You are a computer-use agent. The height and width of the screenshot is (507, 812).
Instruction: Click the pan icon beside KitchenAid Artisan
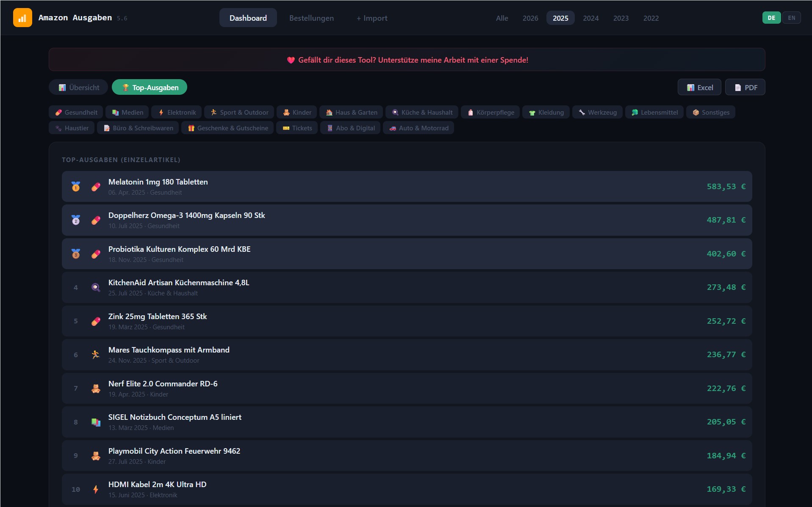click(x=96, y=287)
